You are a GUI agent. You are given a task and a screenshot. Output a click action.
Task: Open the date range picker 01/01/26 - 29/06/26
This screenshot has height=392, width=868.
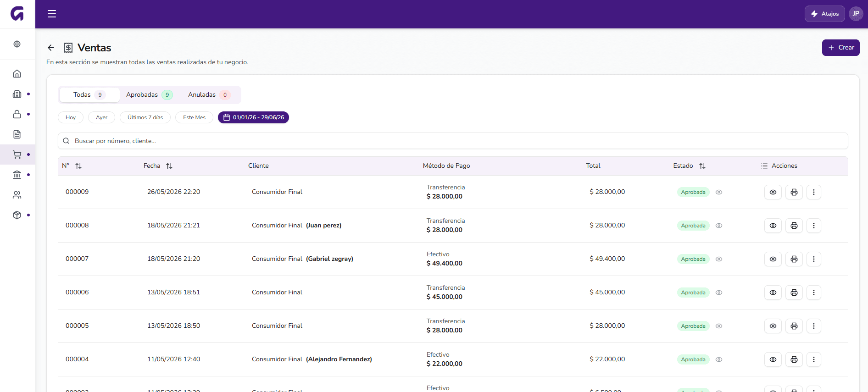[253, 117]
